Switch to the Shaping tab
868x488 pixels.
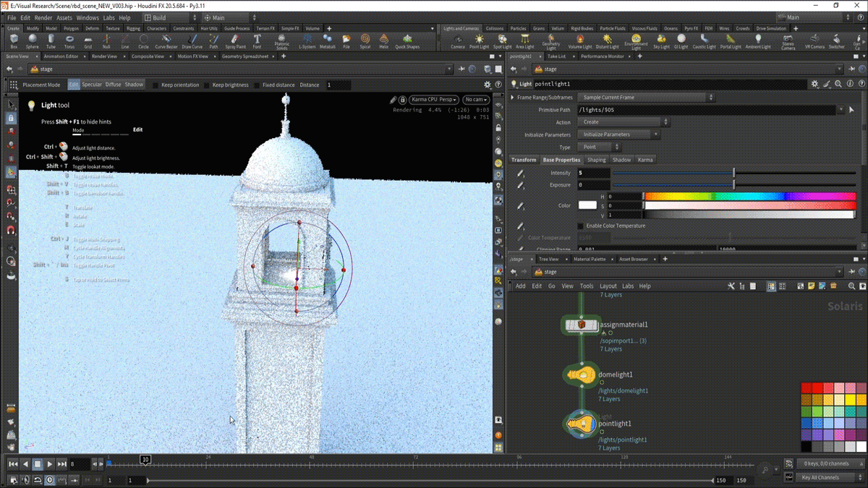596,160
